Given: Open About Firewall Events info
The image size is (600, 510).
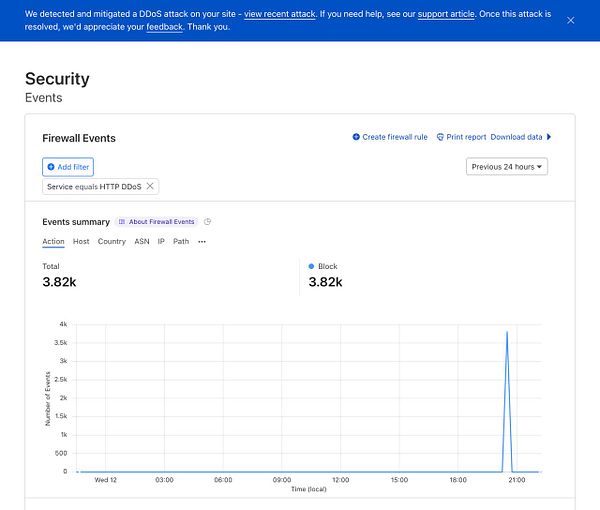Looking at the screenshot, I should pos(157,221).
